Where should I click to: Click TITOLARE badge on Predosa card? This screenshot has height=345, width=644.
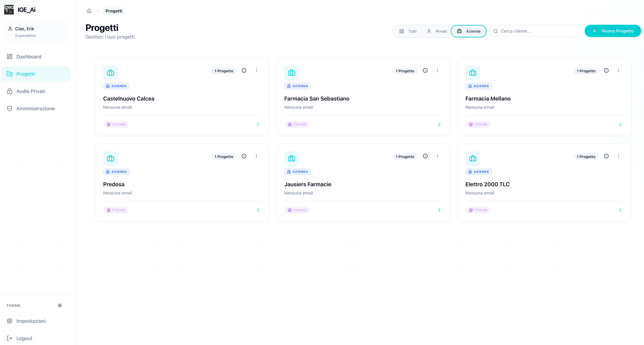116,210
